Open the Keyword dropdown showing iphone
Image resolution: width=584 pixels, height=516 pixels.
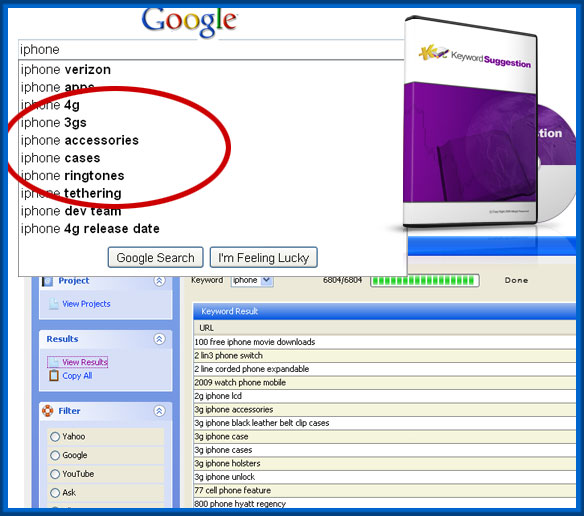252,280
